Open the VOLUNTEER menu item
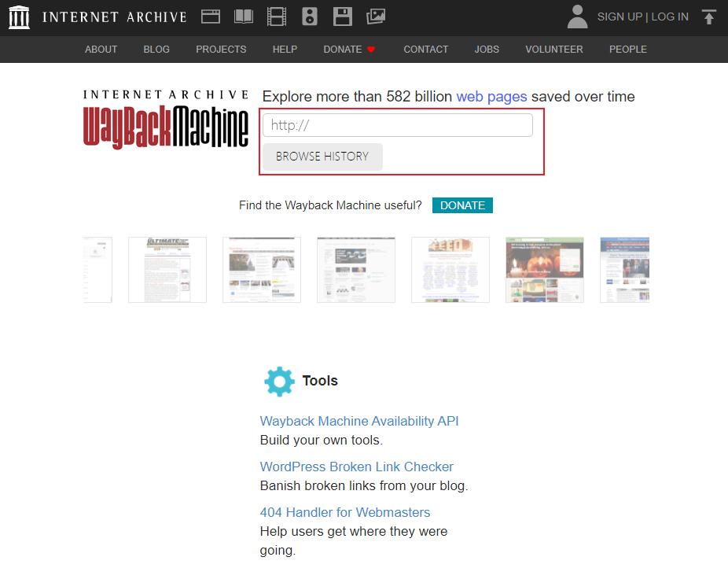 tap(554, 50)
